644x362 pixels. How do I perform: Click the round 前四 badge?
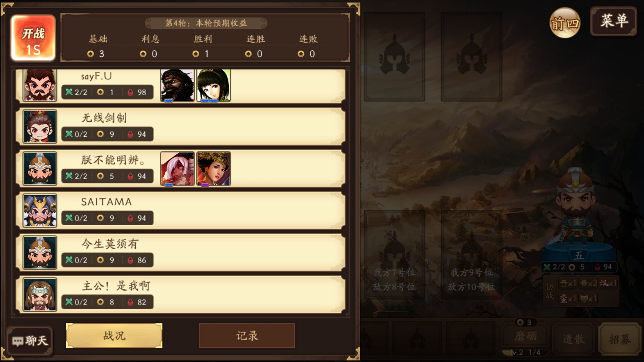click(x=565, y=23)
